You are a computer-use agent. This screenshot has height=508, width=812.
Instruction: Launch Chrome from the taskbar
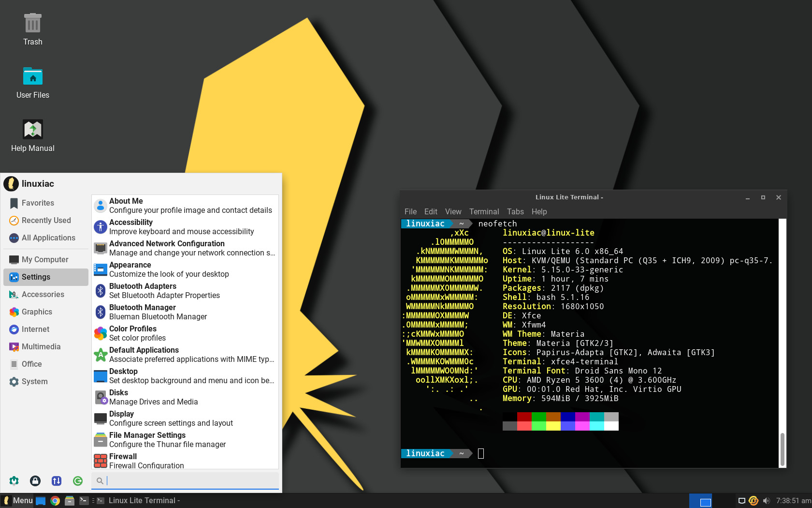pos(55,501)
